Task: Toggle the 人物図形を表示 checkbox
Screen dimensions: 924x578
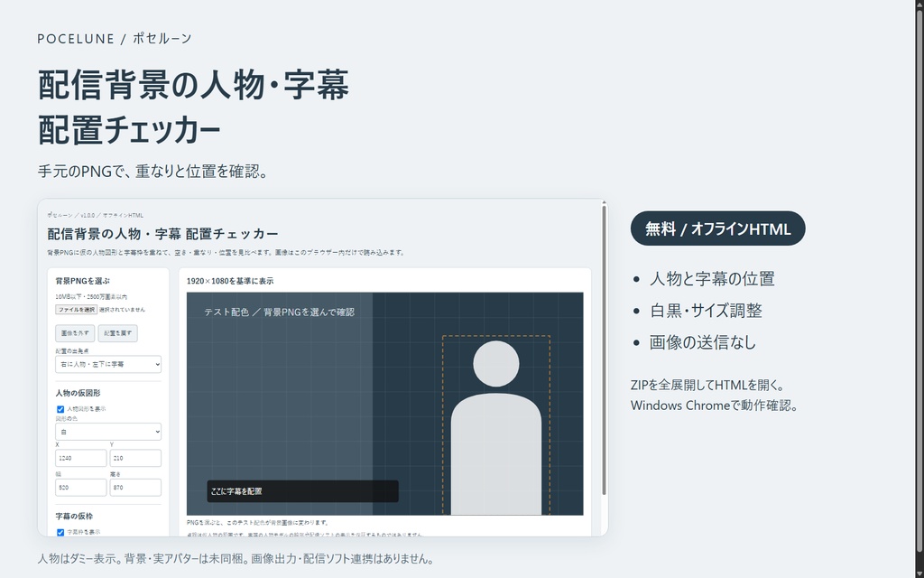Action: click(60, 409)
